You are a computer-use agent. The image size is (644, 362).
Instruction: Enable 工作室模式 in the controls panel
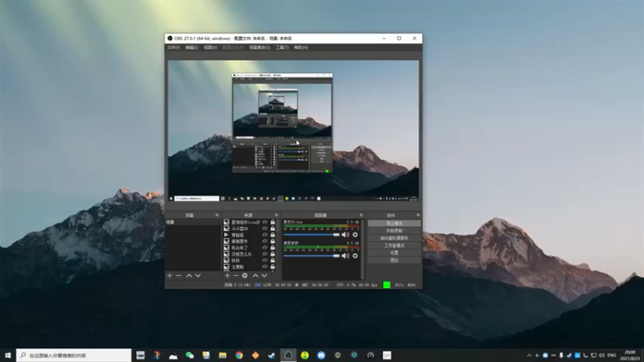click(394, 245)
